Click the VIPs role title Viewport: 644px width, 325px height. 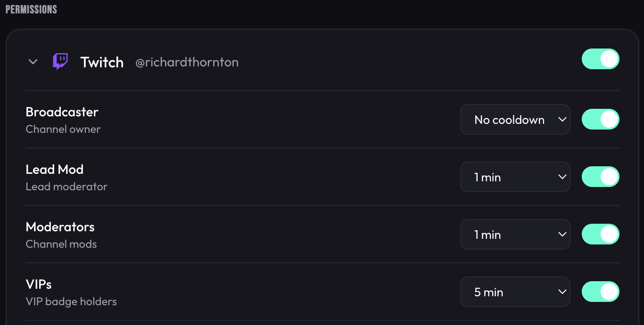point(39,284)
